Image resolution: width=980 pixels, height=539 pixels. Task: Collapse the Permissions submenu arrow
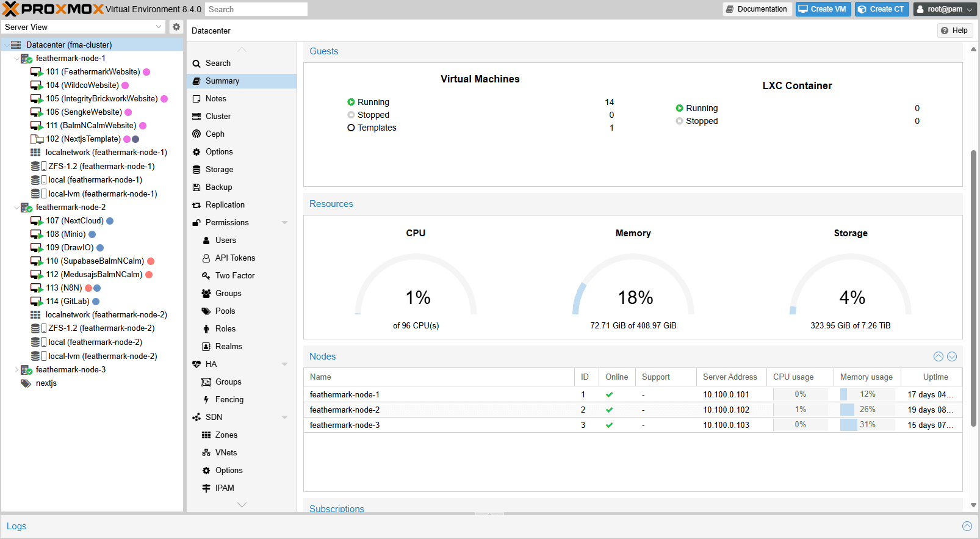pyautogui.click(x=284, y=223)
